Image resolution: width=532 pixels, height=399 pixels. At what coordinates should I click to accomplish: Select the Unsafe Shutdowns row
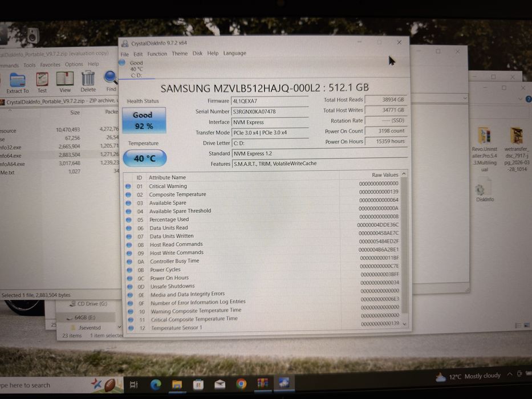(x=263, y=286)
